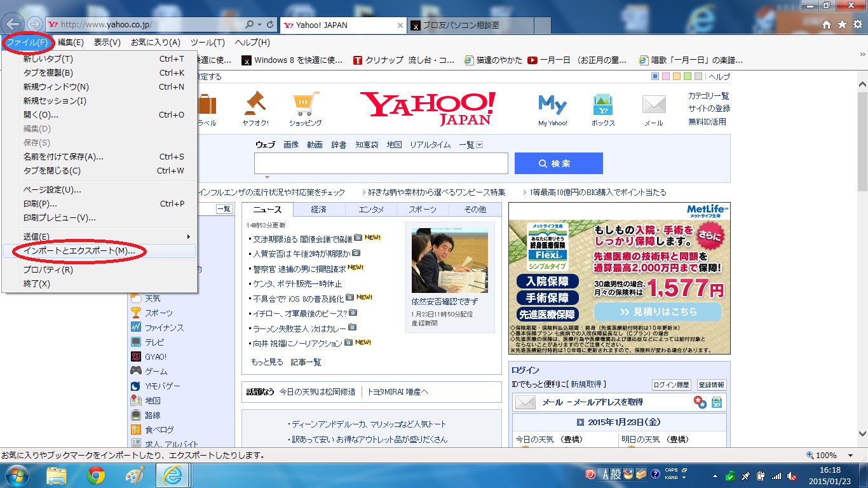
Task: Click the Yahoo search text field
Action: (x=381, y=163)
